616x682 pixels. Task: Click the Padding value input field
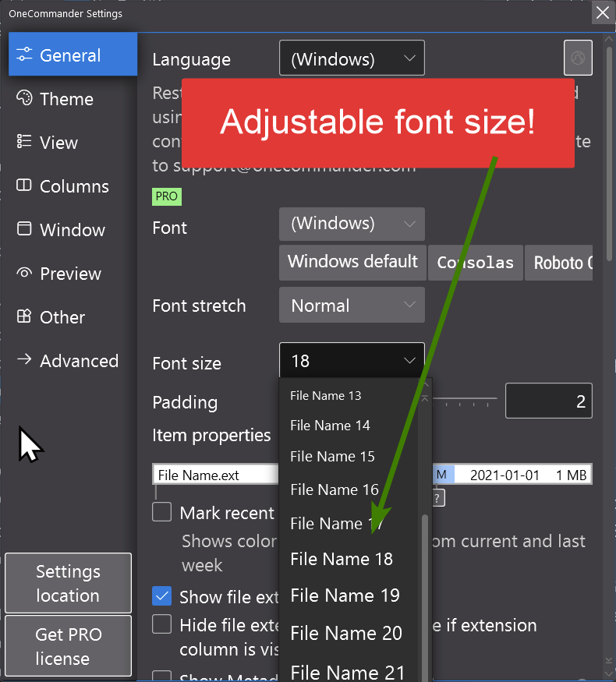coord(548,401)
